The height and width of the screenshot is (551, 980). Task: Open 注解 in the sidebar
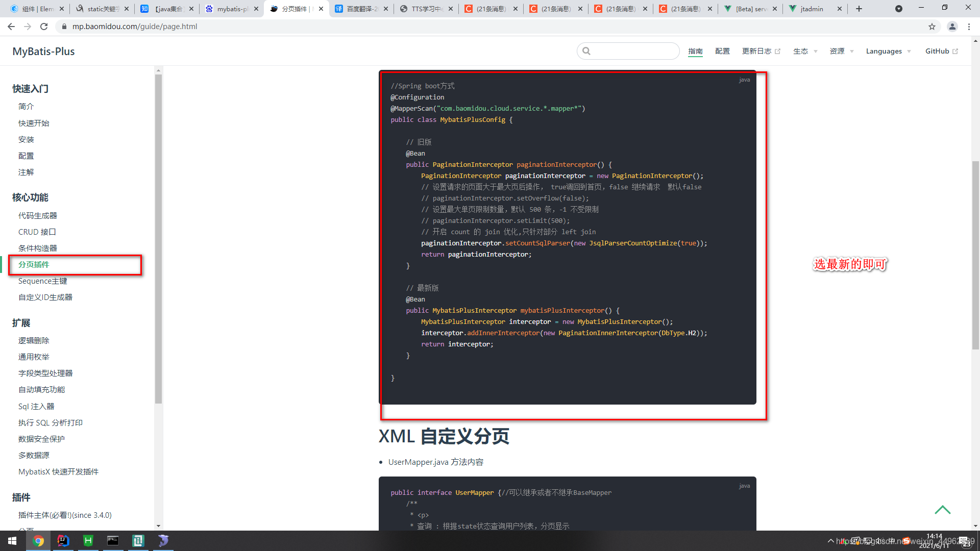tap(26, 172)
